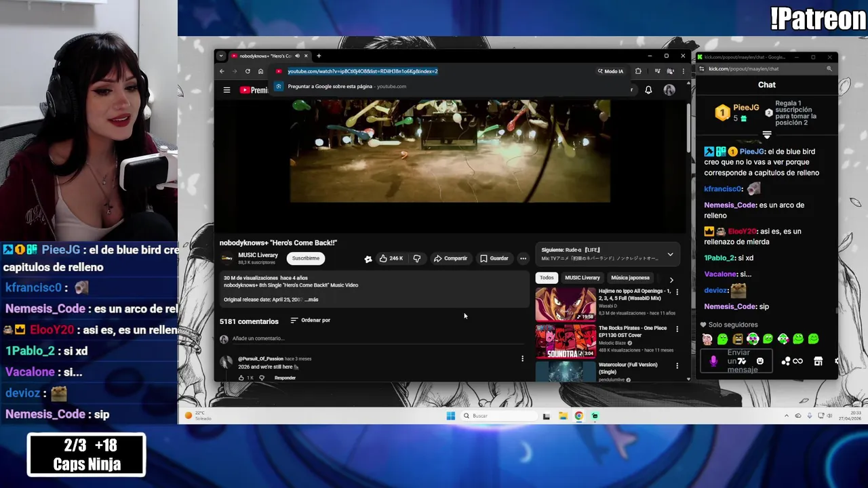Open YouTube hamburger guide menu
This screenshot has height=488, width=868.
pyautogui.click(x=226, y=89)
